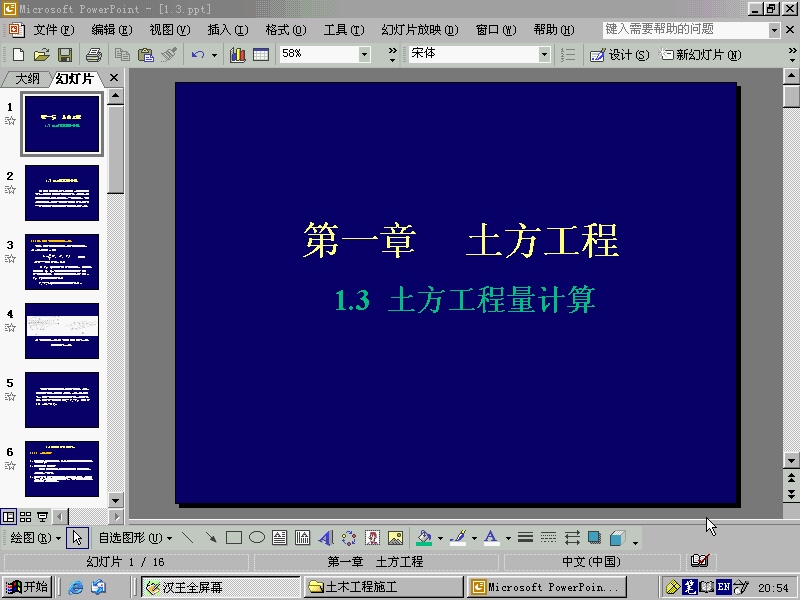Click the Design button
This screenshot has height=600, width=800.
click(x=619, y=54)
